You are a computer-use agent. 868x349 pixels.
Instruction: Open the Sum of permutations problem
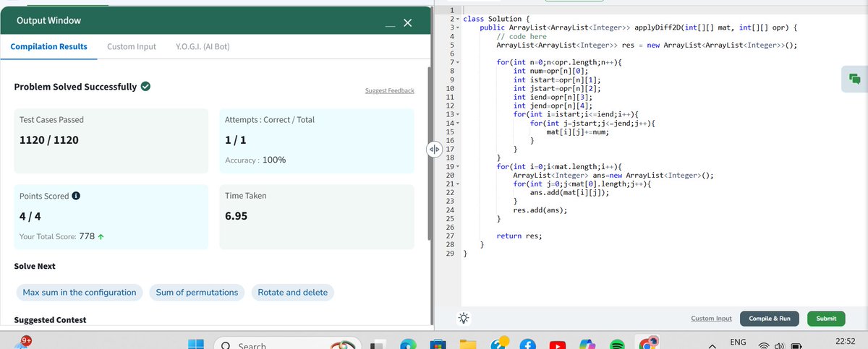[197, 293]
